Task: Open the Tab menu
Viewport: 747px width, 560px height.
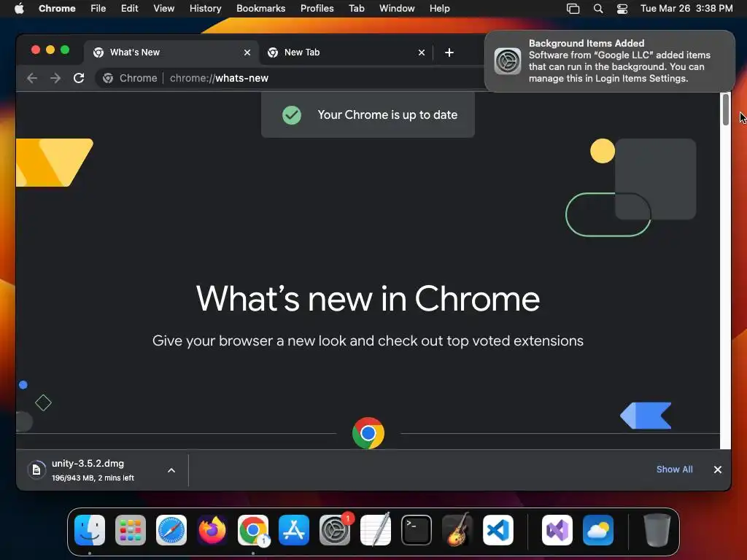Action: tap(356, 9)
